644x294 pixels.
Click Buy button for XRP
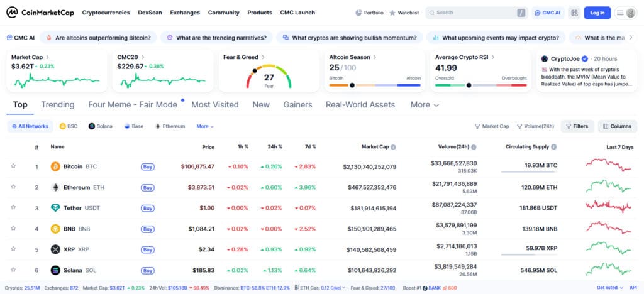click(x=148, y=249)
